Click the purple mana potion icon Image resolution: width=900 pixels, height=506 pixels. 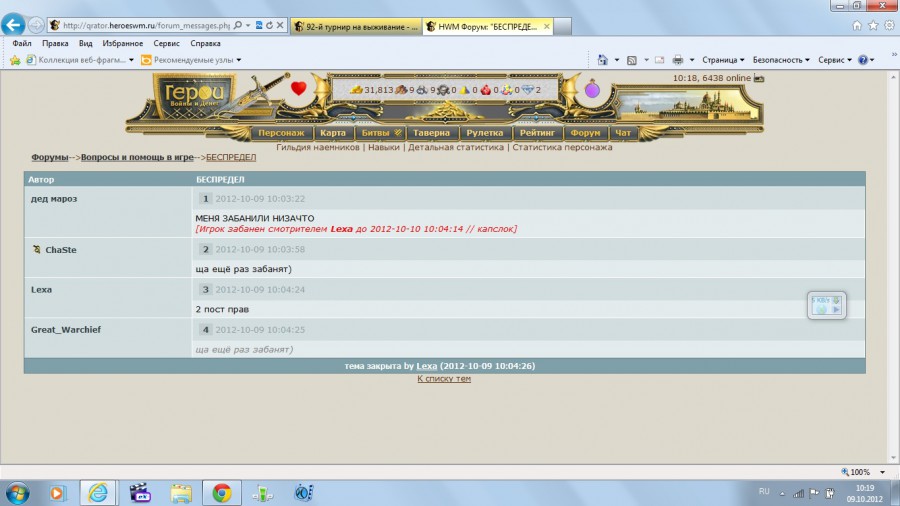tap(592, 89)
